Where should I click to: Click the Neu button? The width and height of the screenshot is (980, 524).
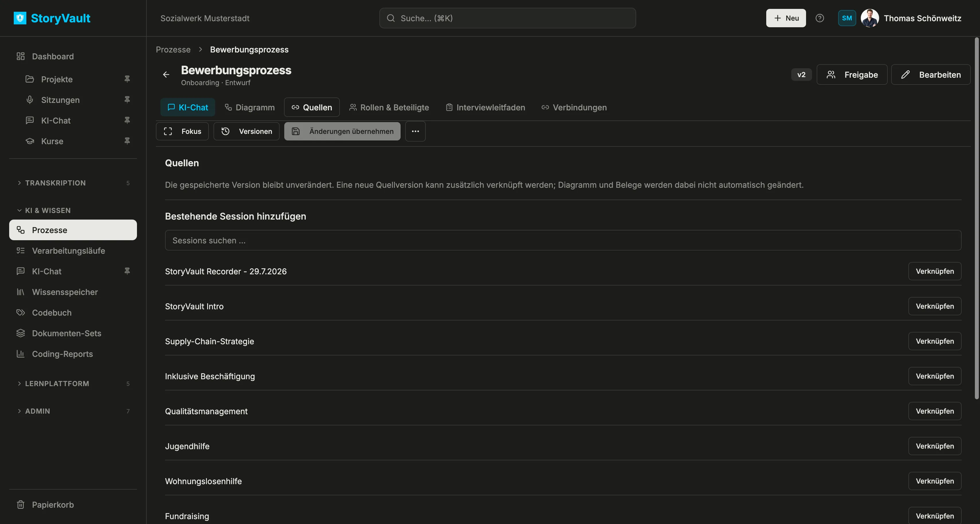click(x=786, y=18)
